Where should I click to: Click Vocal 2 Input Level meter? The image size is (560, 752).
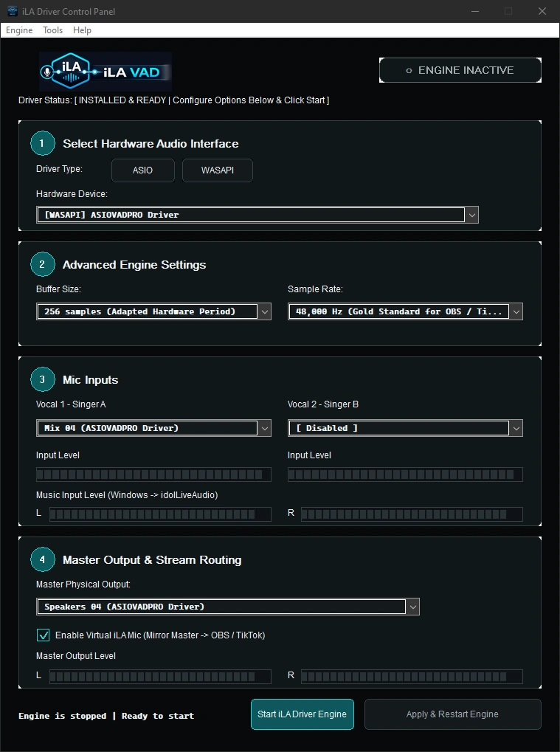pyautogui.click(x=405, y=475)
